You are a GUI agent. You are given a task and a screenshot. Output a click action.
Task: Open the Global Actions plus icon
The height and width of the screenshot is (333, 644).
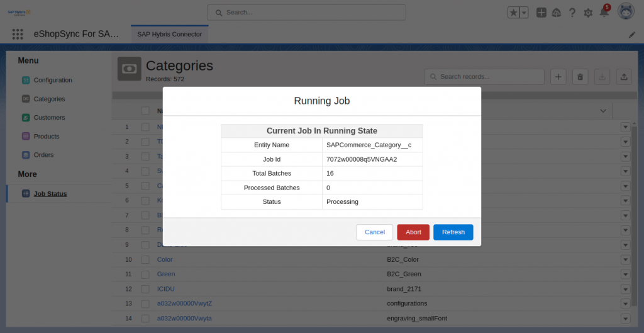[541, 13]
